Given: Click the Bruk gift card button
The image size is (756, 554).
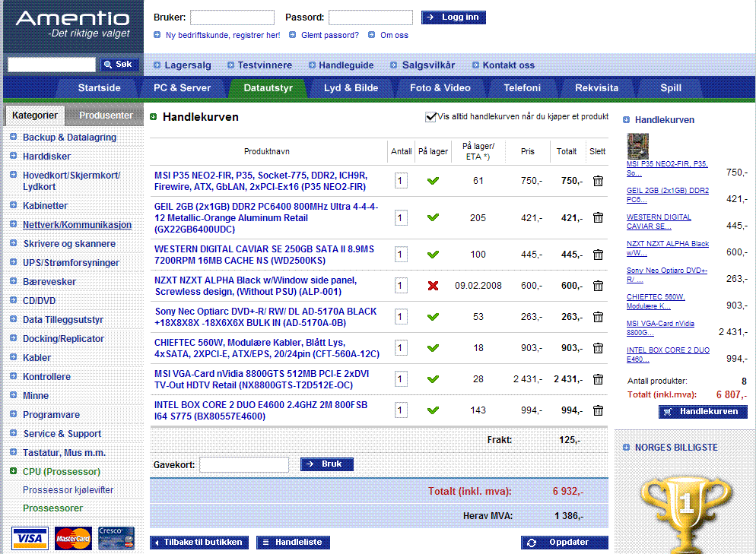Looking at the screenshot, I should click(326, 464).
